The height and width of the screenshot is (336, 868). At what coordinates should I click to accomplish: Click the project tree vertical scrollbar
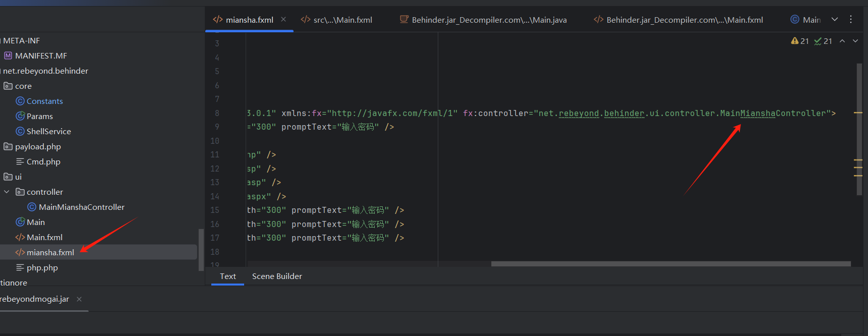click(x=201, y=250)
